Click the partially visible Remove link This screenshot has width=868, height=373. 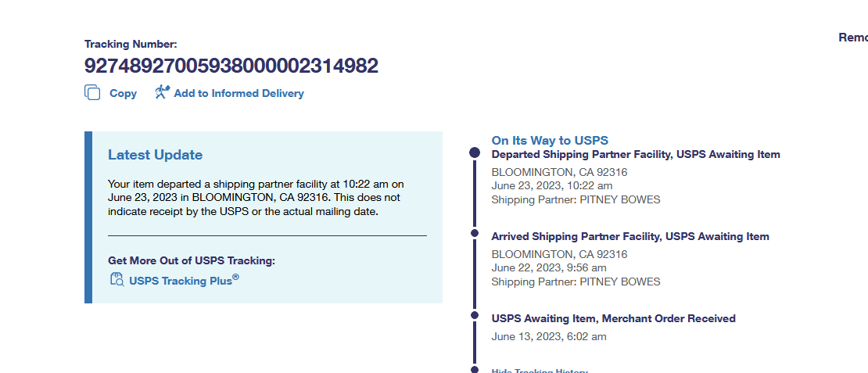852,38
